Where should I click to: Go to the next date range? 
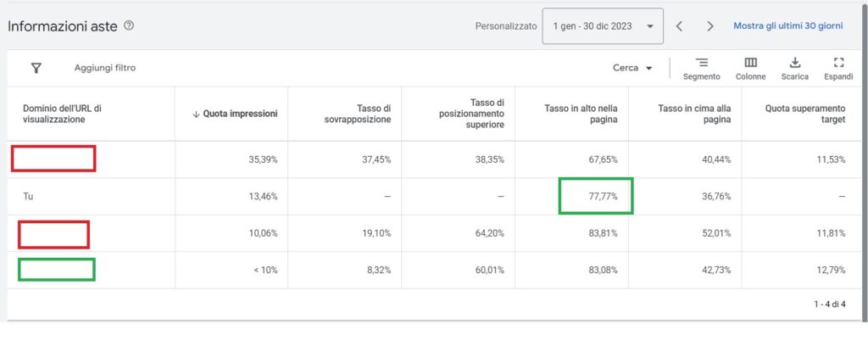point(710,26)
